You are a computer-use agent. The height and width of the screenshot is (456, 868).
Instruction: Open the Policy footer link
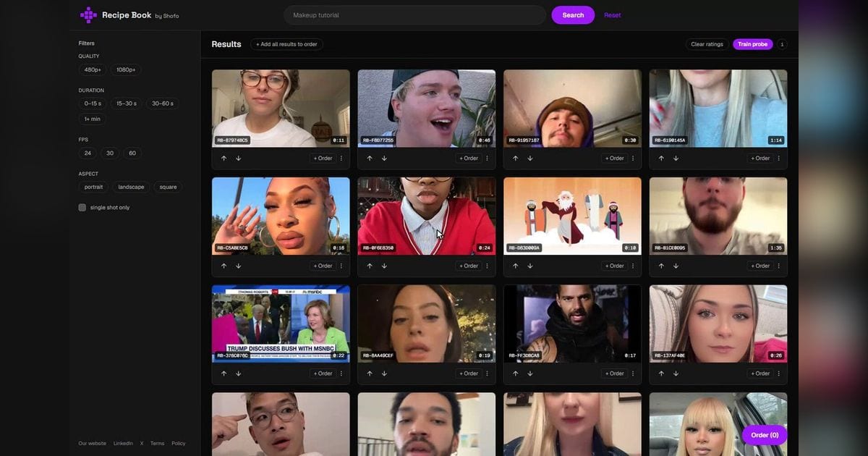pyautogui.click(x=179, y=444)
